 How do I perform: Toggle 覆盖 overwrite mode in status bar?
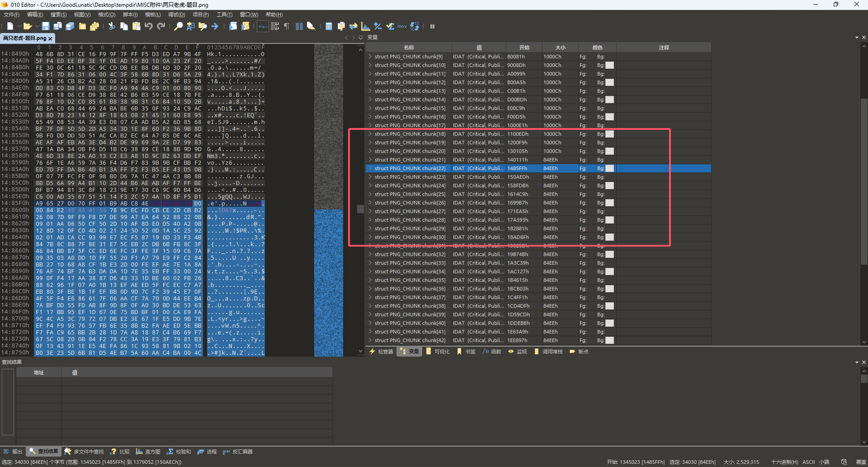[x=861, y=462]
